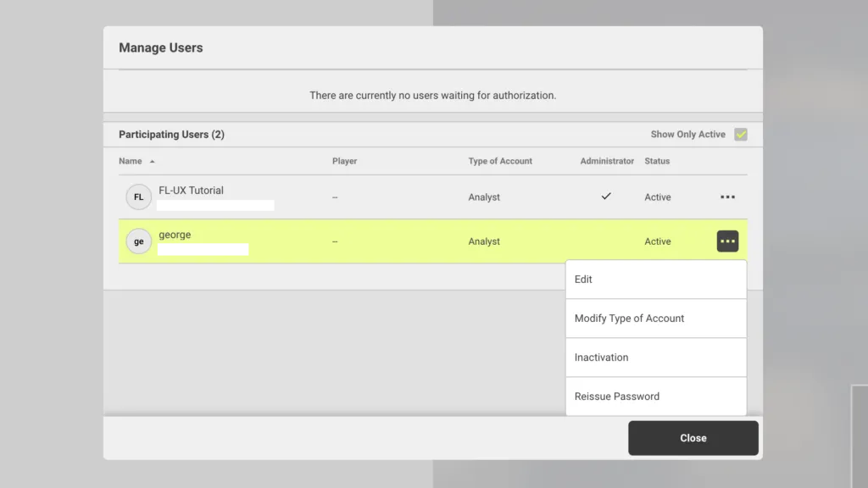
Task: Click Active status in FL-UX Tutorial row
Action: click(658, 197)
